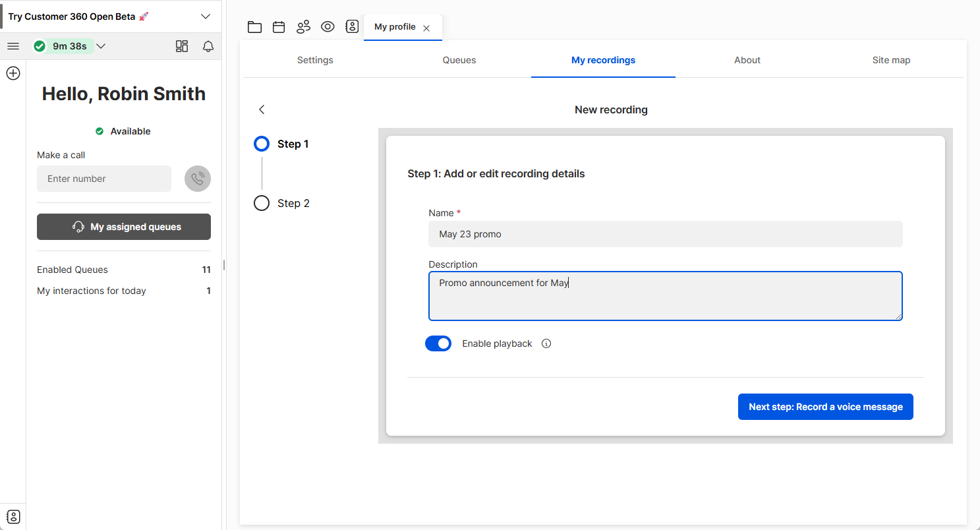Screen dimensions: 980x530
Task: Open the notifications bell icon
Action: (x=208, y=46)
